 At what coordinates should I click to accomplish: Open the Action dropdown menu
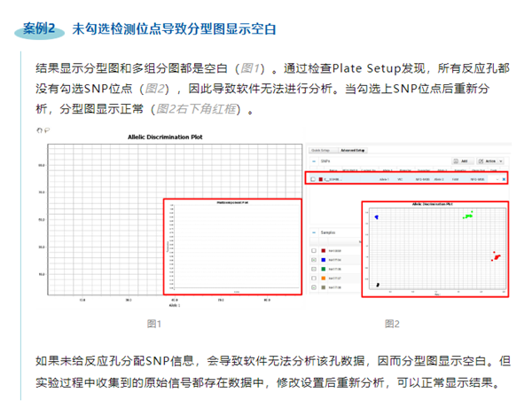[x=494, y=161]
